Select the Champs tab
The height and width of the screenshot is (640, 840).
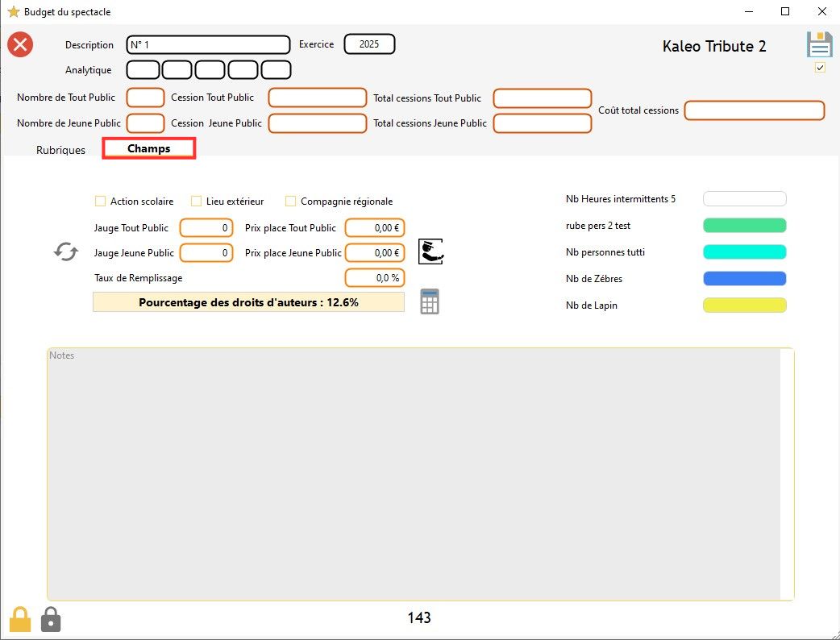[x=149, y=149]
